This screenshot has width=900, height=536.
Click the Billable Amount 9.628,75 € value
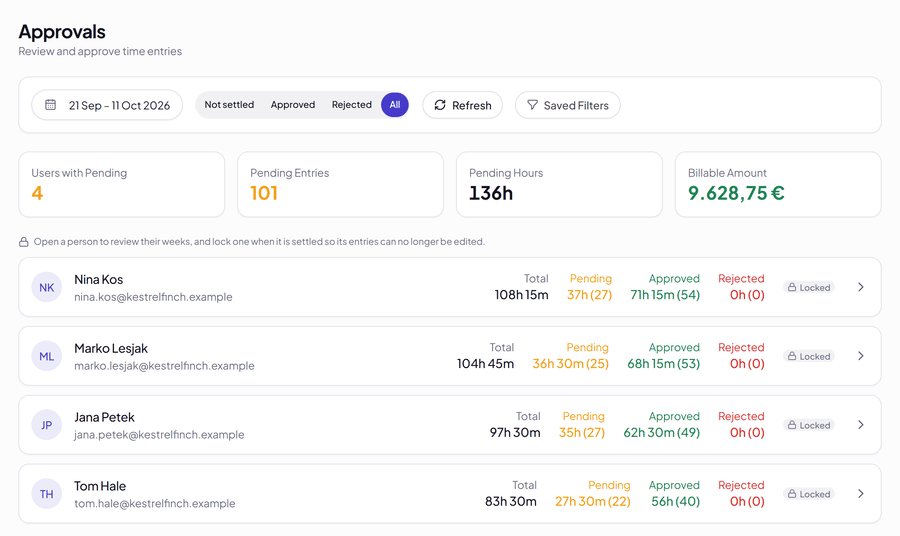point(736,193)
